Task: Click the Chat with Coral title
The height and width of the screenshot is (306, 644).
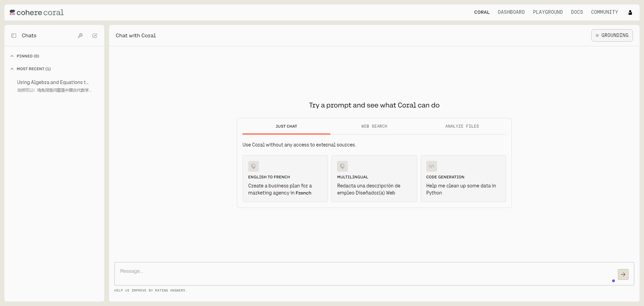Action: 136,36
